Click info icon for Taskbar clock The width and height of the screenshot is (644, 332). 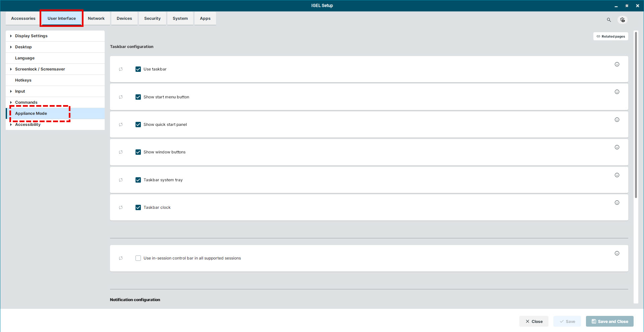point(617,203)
